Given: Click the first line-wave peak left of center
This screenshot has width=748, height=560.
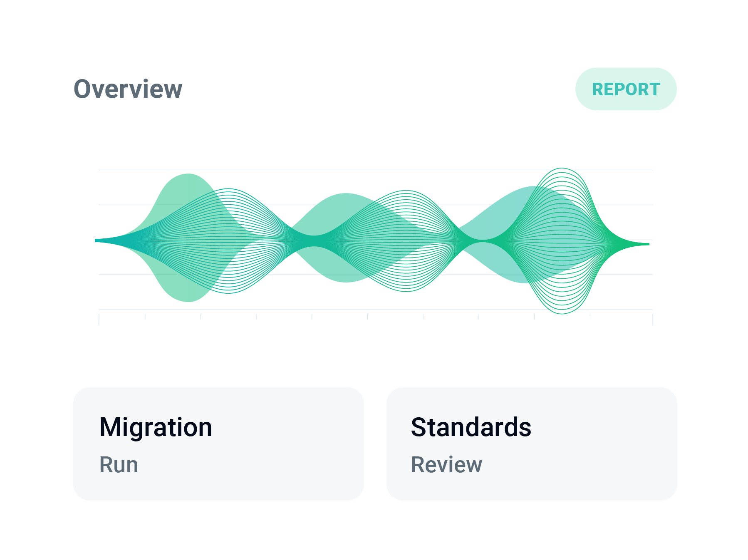Looking at the screenshot, I should pos(228,191).
